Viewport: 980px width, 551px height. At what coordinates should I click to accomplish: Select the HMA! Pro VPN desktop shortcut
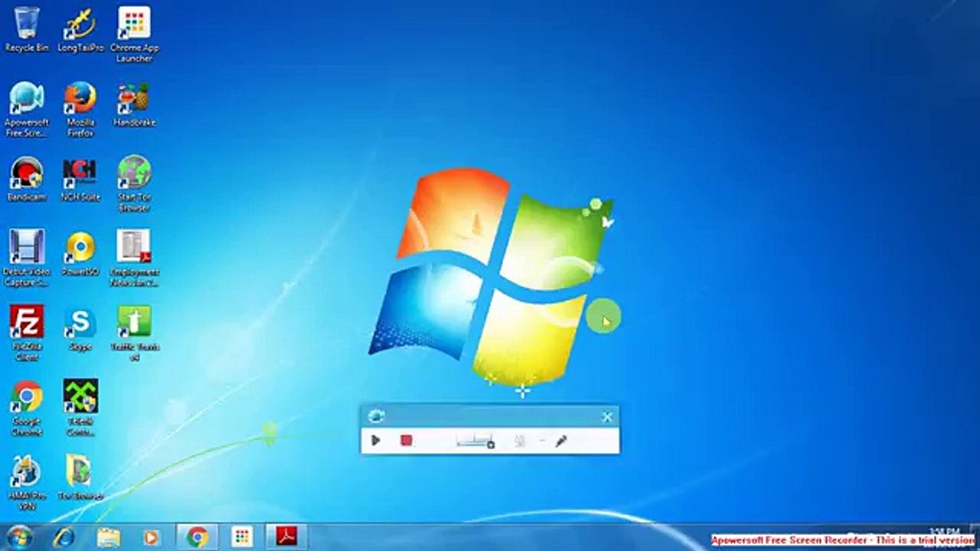pos(27,484)
